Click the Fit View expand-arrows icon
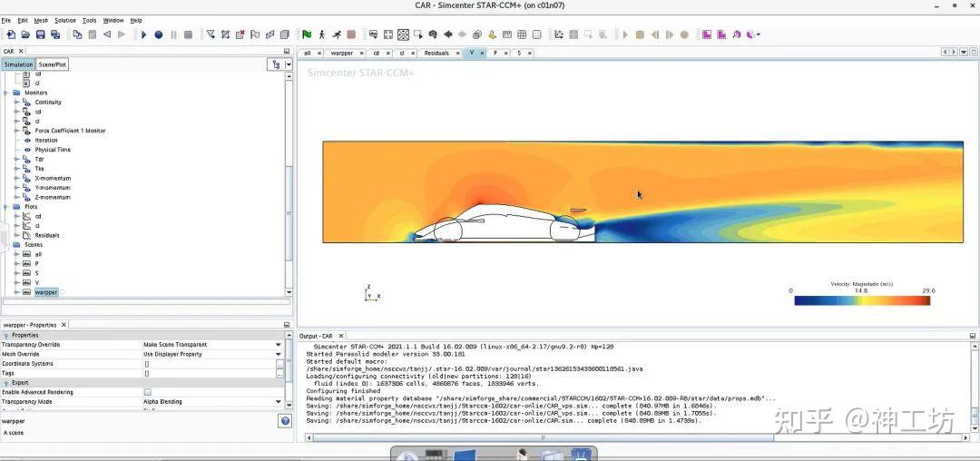 388,35
